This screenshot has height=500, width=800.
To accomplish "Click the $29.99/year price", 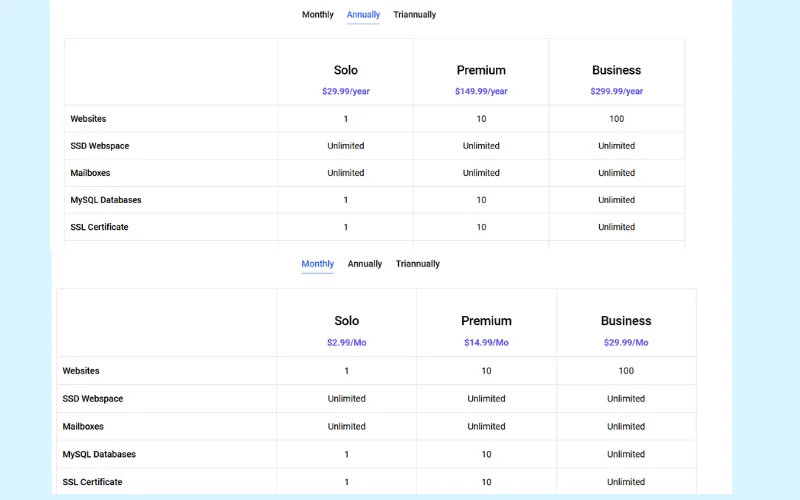I will pos(346,91).
